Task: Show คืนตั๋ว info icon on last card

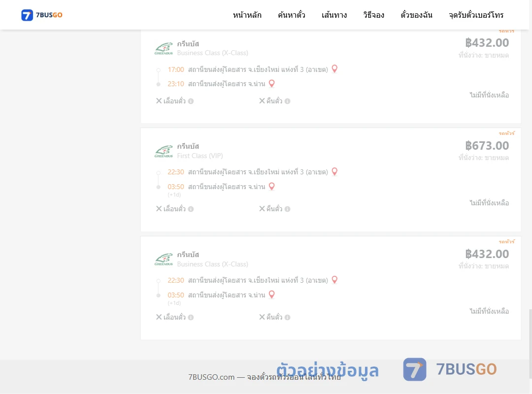Action: 287,317
